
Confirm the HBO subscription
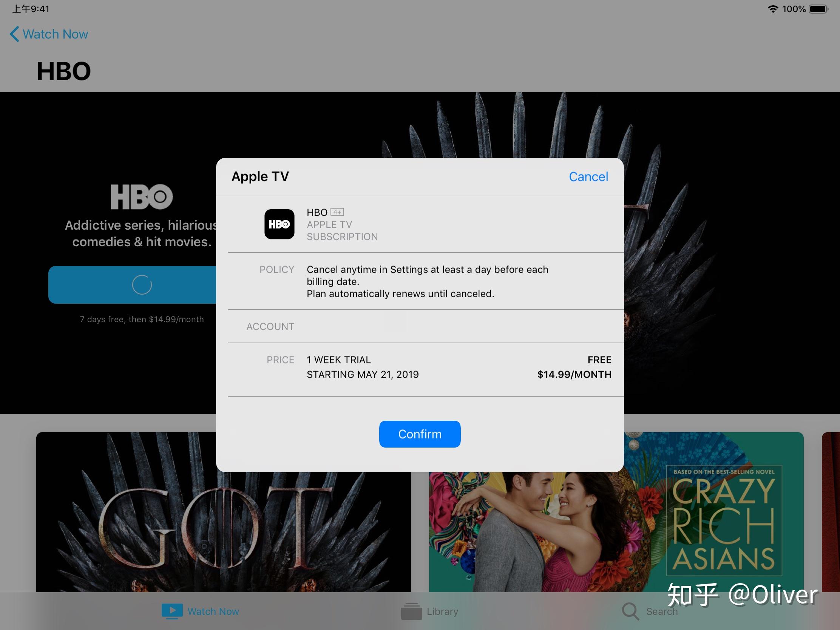pyautogui.click(x=420, y=434)
